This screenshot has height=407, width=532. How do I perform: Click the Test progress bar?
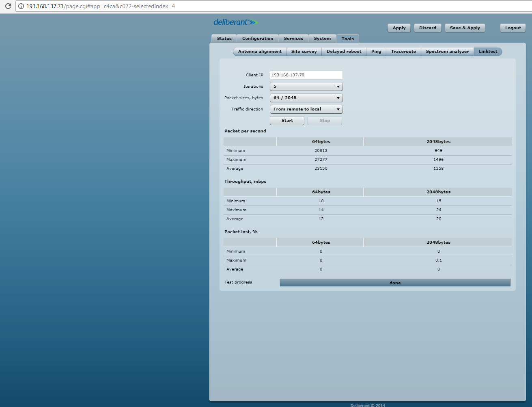pyautogui.click(x=395, y=283)
